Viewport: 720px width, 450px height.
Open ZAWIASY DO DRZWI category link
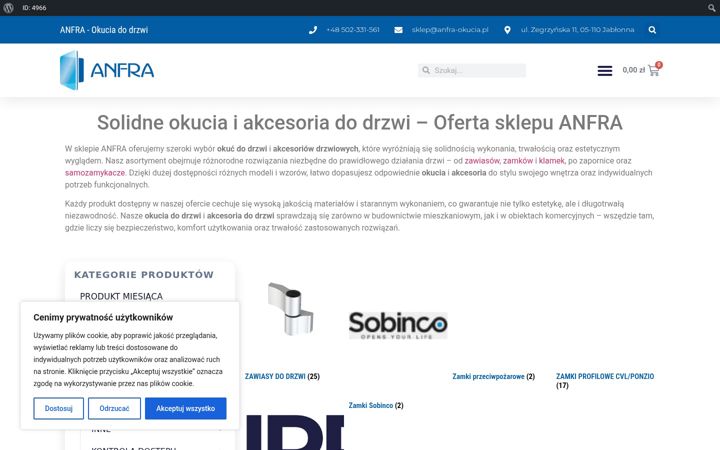click(x=275, y=377)
